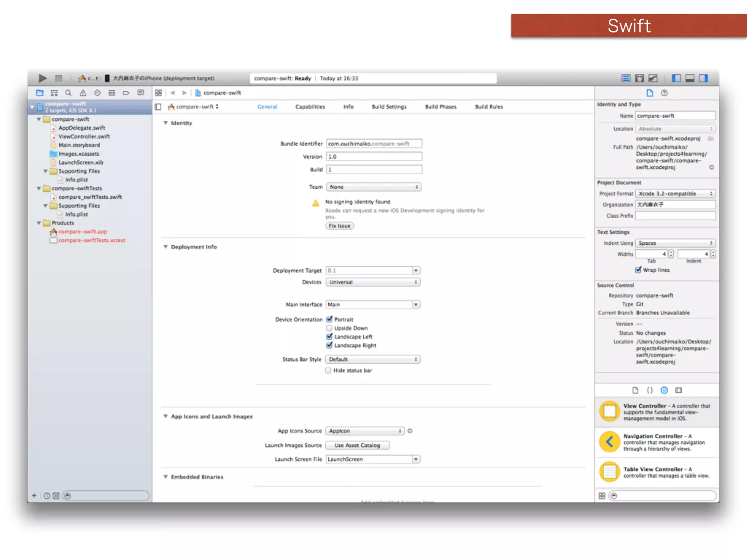Image resolution: width=747 pixels, height=560 pixels.
Task: Click the Run (play) button in toolbar
Action: [x=43, y=78]
